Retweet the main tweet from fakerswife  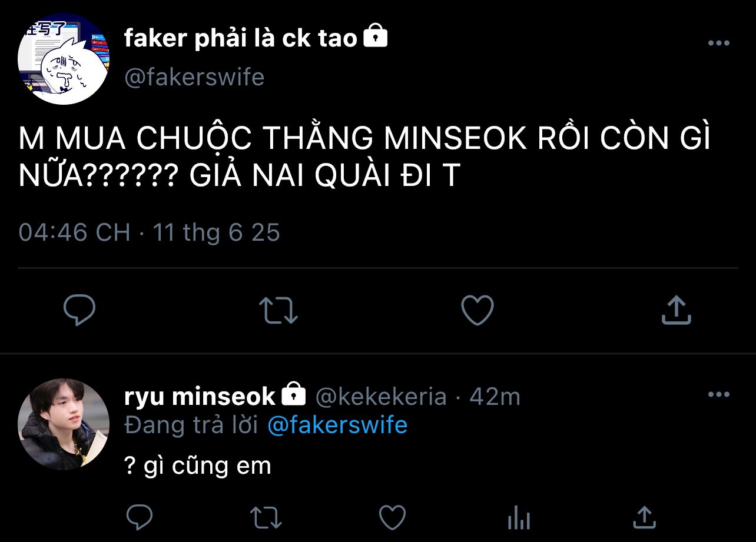[278, 310]
